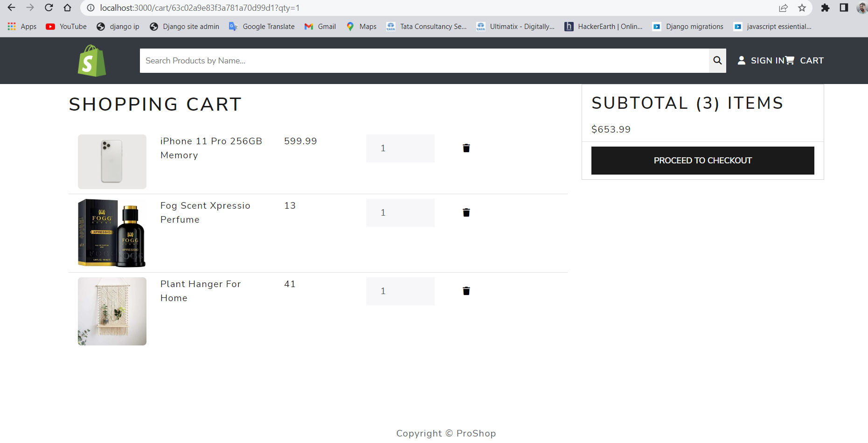
Task: Click the browser reload icon
Action: [x=49, y=7]
